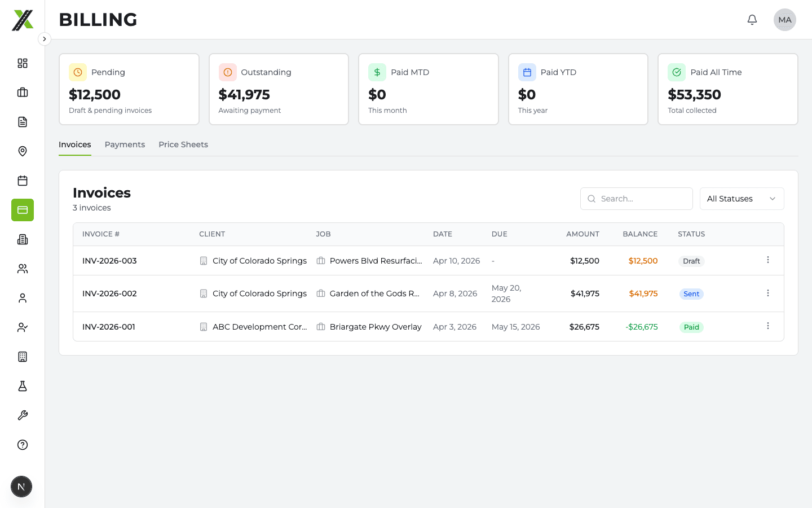Open the All Statuses dropdown
This screenshot has width=812, height=508.
coord(742,199)
